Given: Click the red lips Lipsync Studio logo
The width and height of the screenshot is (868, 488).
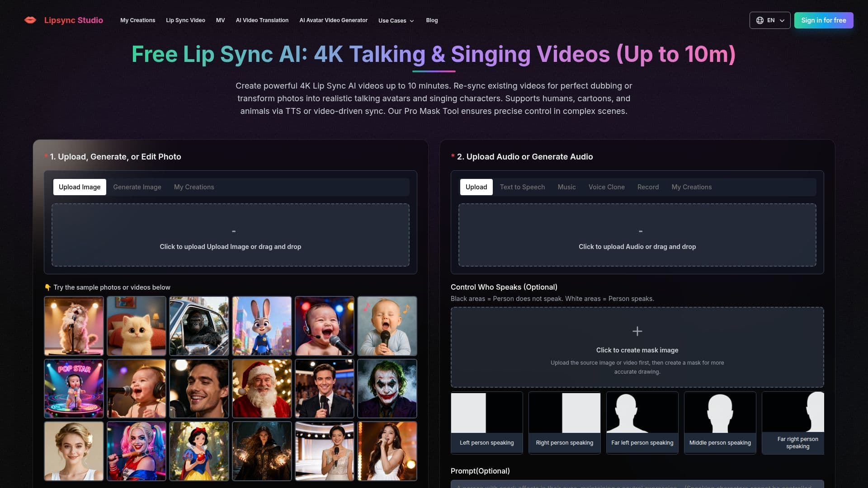Looking at the screenshot, I should (x=30, y=20).
